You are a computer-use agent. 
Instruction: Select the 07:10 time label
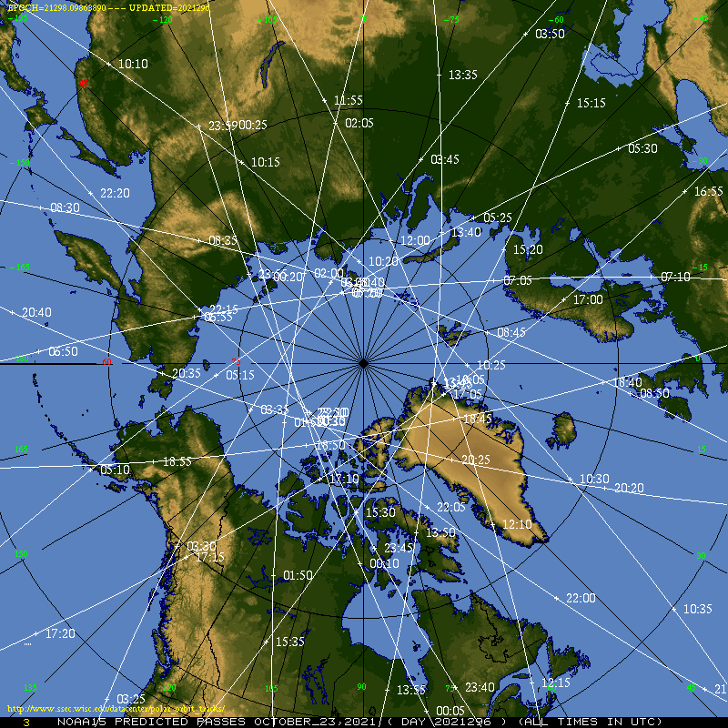coord(675,278)
